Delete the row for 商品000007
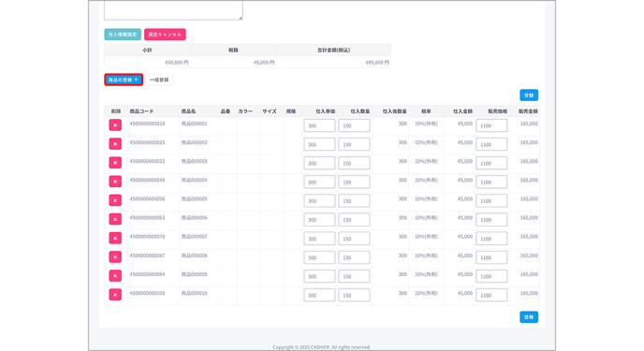 115,238
